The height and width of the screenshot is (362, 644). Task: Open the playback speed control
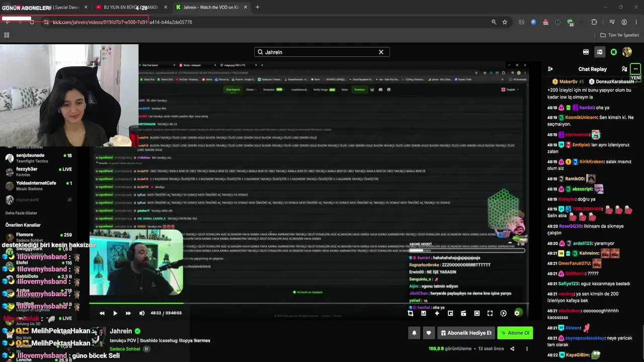pyautogui.click(x=504, y=313)
